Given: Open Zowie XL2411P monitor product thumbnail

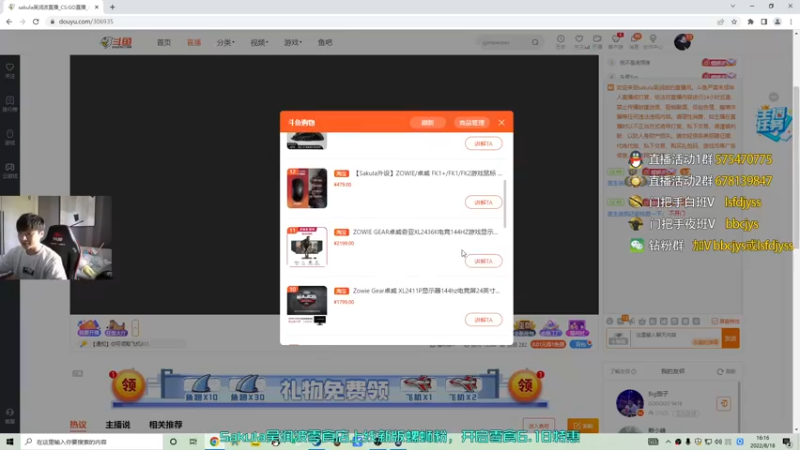Looking at the screenshot, I should (307, 305).
